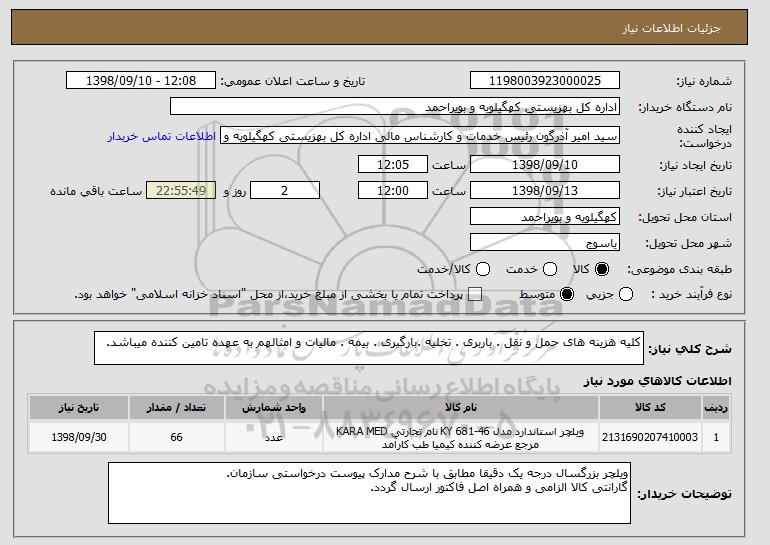This screenshot has width=770, height=545.
Task: Click the request creator field سید امیر آذرگون
Action: (x=420, y=136)
